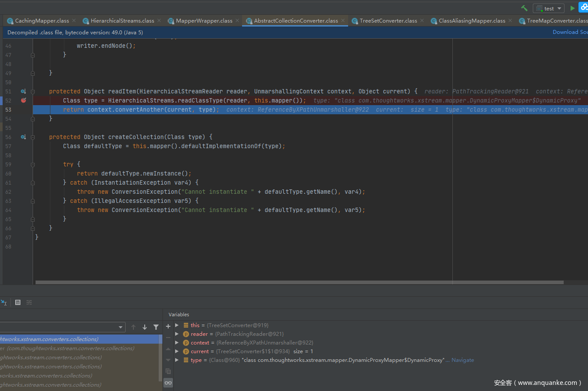Screen dimensions: 588x391
Task: Open the Evaluate Expression calculator icon
Action: pos(18,302)
